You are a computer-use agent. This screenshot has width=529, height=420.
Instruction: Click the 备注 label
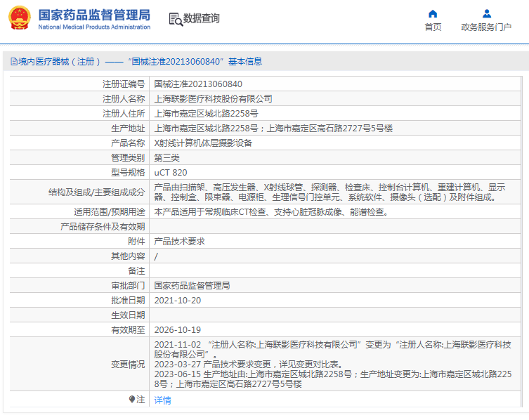click(x=136, y=271)
